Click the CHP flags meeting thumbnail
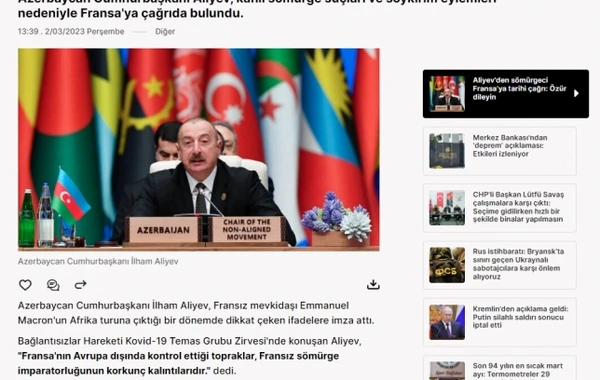Viewport: 600px width, 380px height. 447,208
